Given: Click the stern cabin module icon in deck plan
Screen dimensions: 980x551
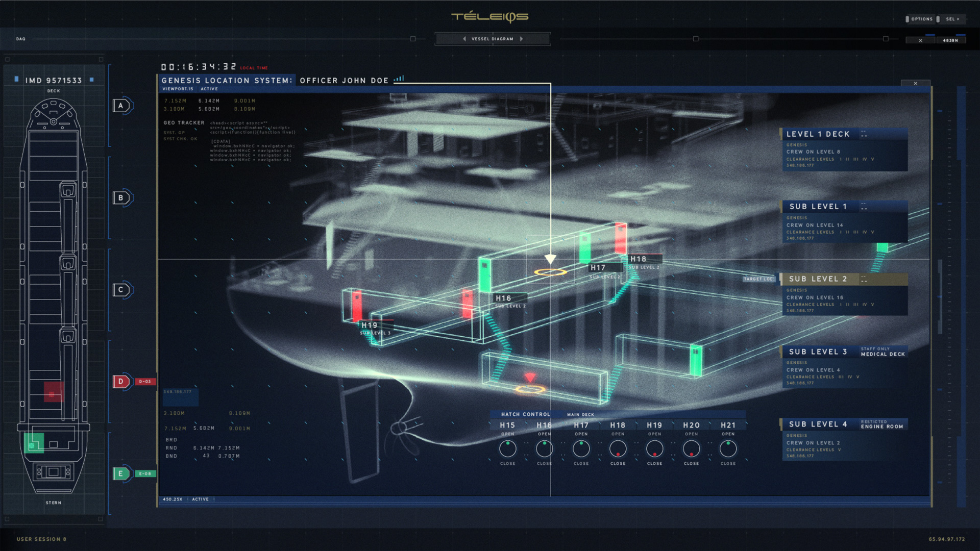Looking at the screenshot, I should [53, 472].
